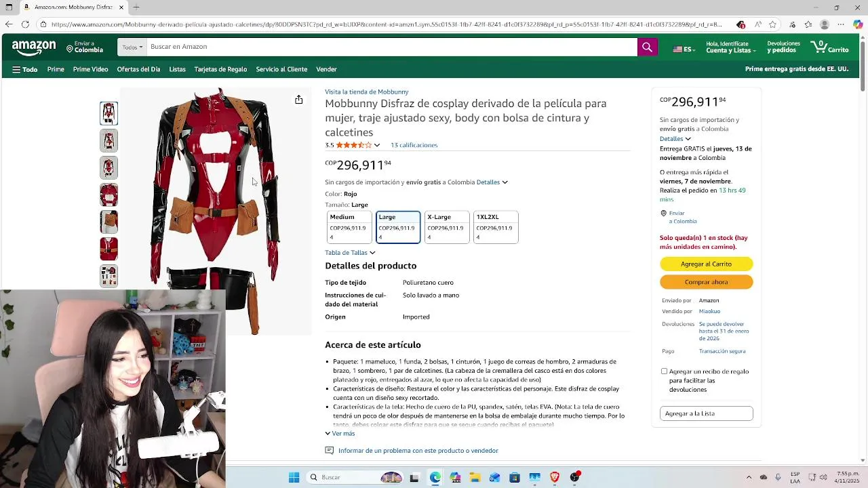The image size is (868, 488).
Task: Select size Medium
Action: coord(349,227)
